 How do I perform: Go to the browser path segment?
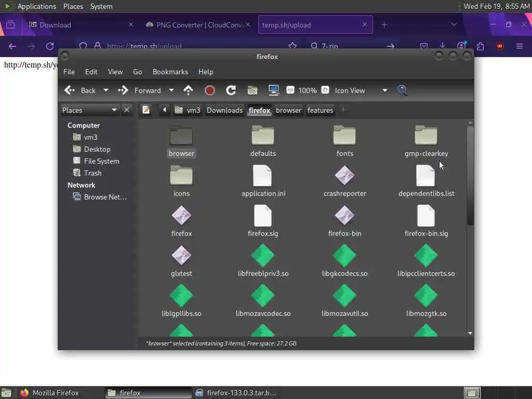click(x=288, y=110)
